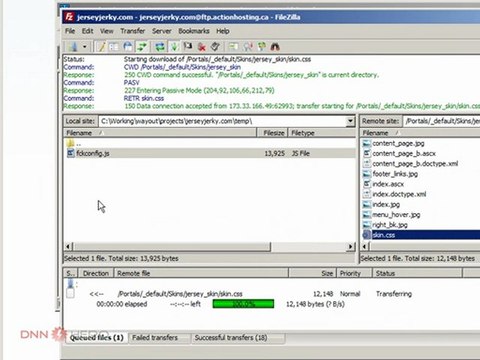
Task: Click the Remote site path field
Action: pyautogui.click(x=442, y=121)
